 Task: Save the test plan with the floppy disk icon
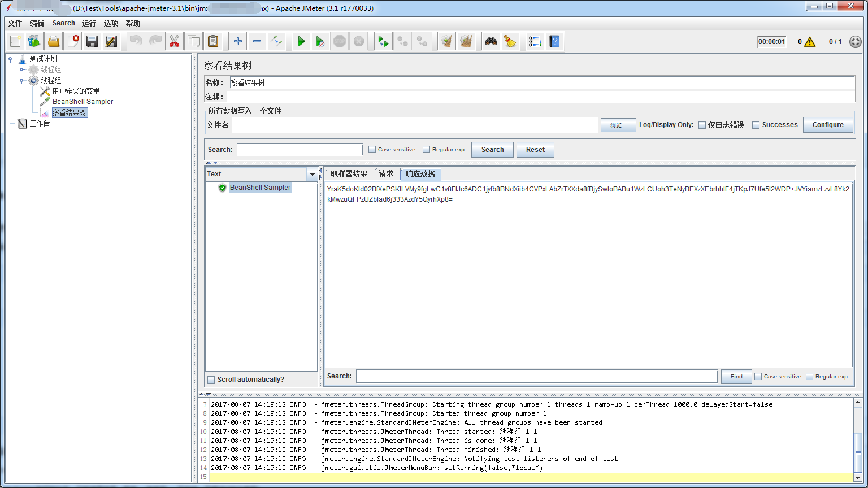[x=92, y=41]
